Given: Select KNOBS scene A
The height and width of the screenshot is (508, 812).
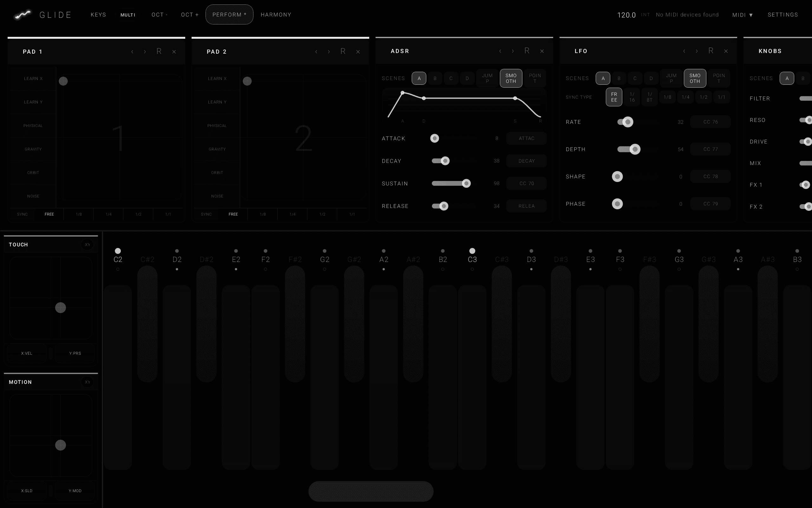Looking at the screenshot, I should point(787,78).
